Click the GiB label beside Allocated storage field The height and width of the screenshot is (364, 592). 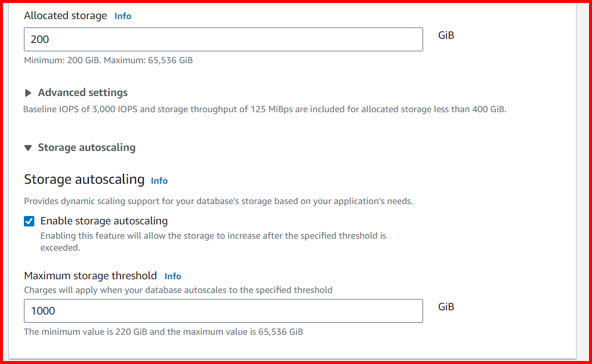click(x=446, y=35)
